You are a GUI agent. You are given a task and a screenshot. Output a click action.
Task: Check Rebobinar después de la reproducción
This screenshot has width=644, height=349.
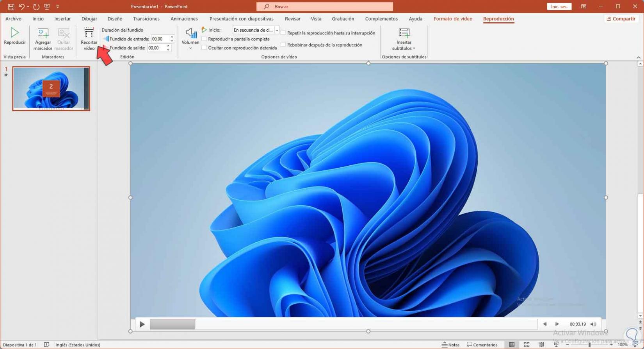tap(283, 45)
